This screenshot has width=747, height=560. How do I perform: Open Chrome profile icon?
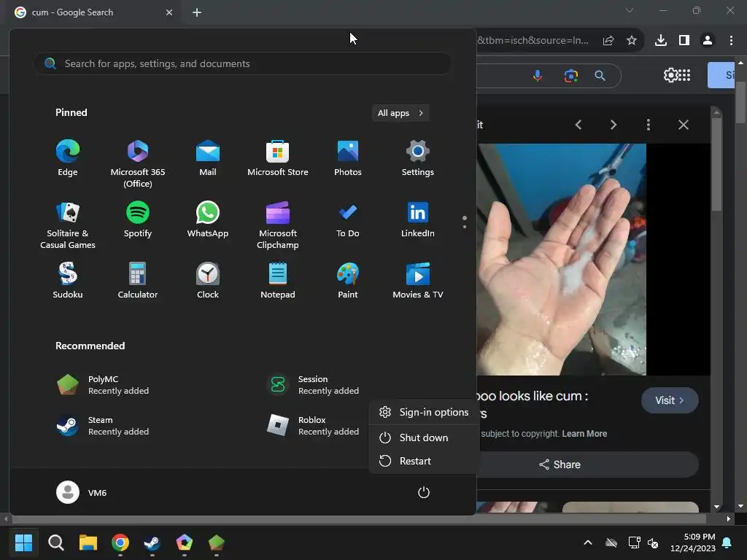tap(708, 41)
